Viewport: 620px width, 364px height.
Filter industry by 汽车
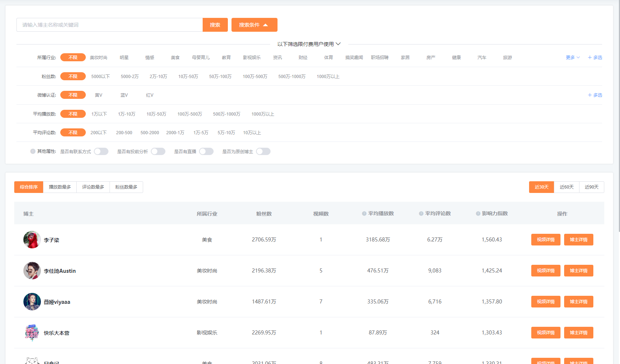coord(482,58)
